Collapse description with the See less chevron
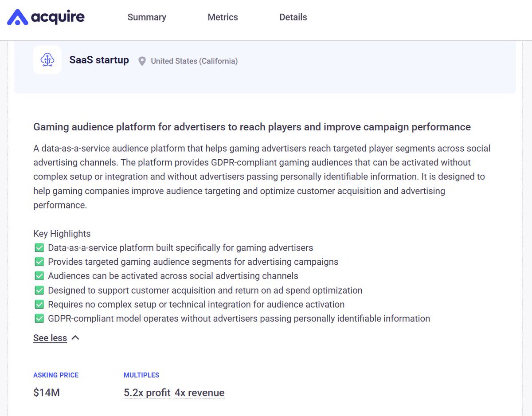 75,338
